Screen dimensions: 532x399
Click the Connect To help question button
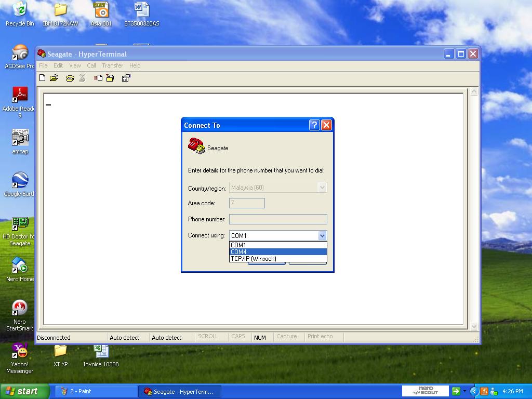pos(314,125)
